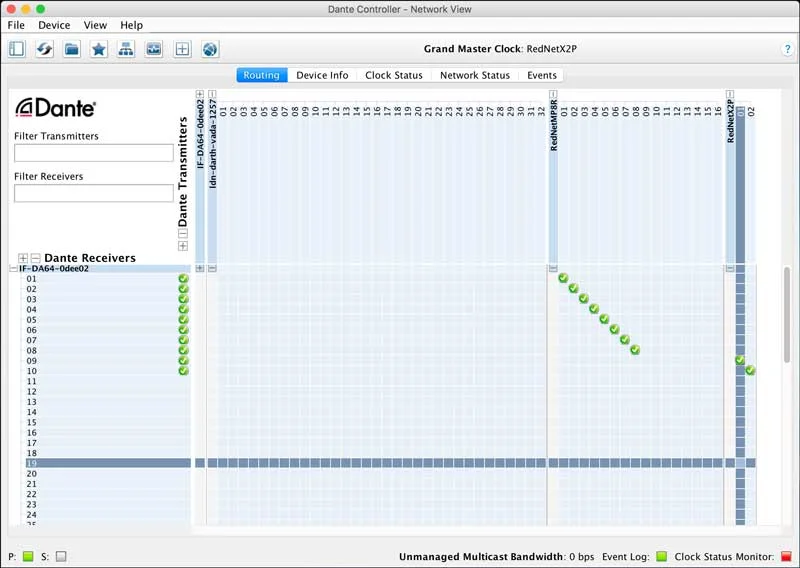Open the Help menu
The height and width of the screenshot is (568, 800).
pyautogui.click(x=132, y=25)
